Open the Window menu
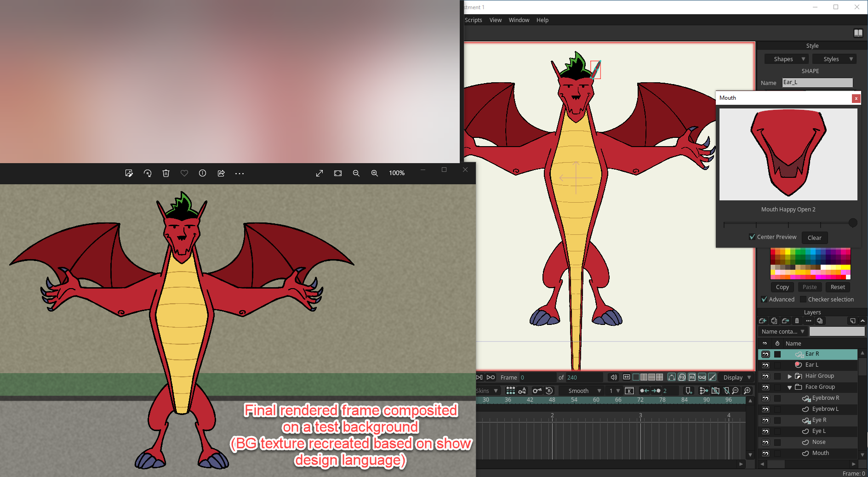The width and height of the screenshot is (868, 477). click(x=519, y=20)
